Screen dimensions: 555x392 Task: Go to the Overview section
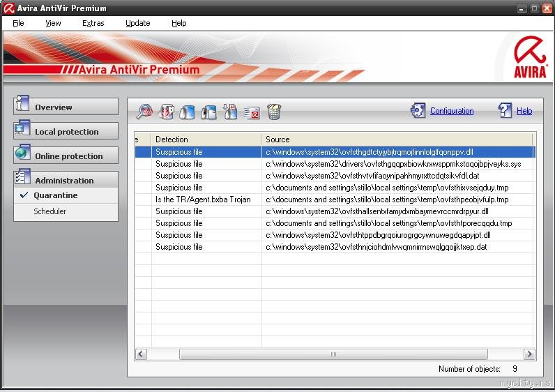[66, 107]
